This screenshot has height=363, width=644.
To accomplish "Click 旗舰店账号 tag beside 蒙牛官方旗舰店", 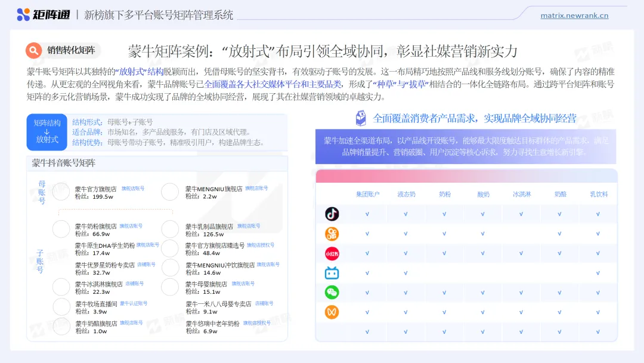I will tap(132, 188).
